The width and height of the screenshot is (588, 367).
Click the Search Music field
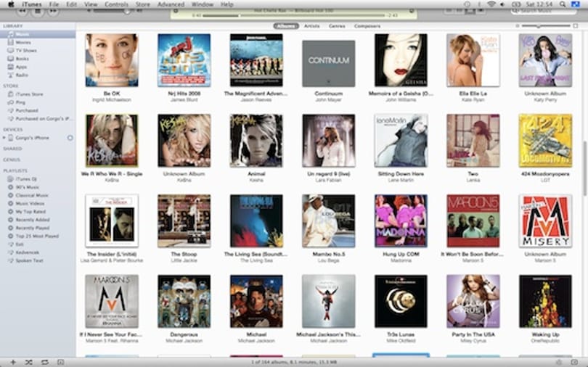coord(544,12)
